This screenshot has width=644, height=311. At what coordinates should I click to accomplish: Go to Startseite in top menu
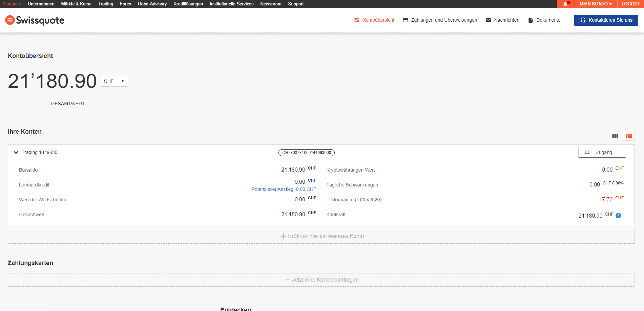pyautogui.click(x=12, y=4)
